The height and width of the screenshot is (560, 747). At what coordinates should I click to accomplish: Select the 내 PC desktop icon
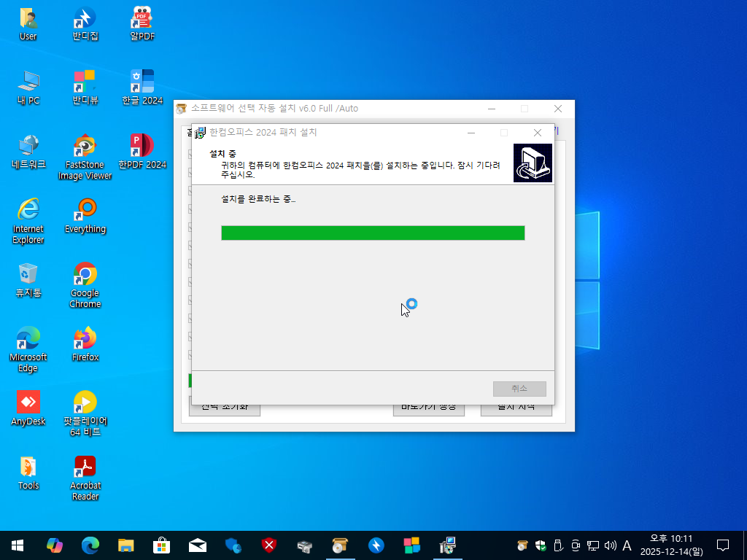coord(28,88)
